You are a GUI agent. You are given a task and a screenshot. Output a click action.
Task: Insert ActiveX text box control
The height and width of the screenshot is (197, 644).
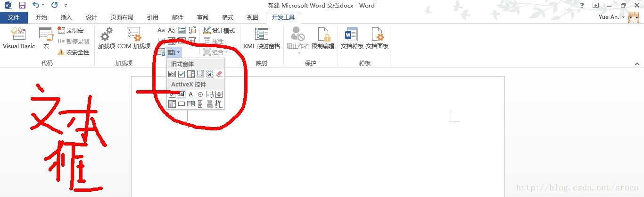(x=182, y=94)
